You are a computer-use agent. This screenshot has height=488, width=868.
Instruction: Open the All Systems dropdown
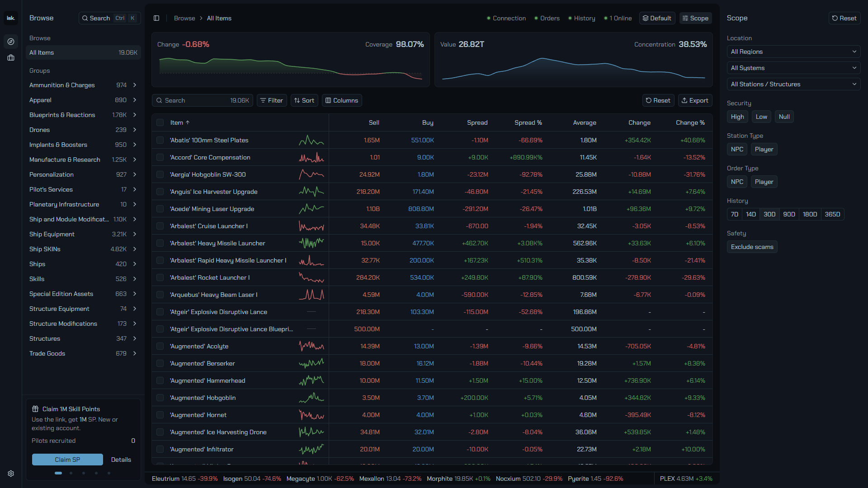tap(793, 68)
